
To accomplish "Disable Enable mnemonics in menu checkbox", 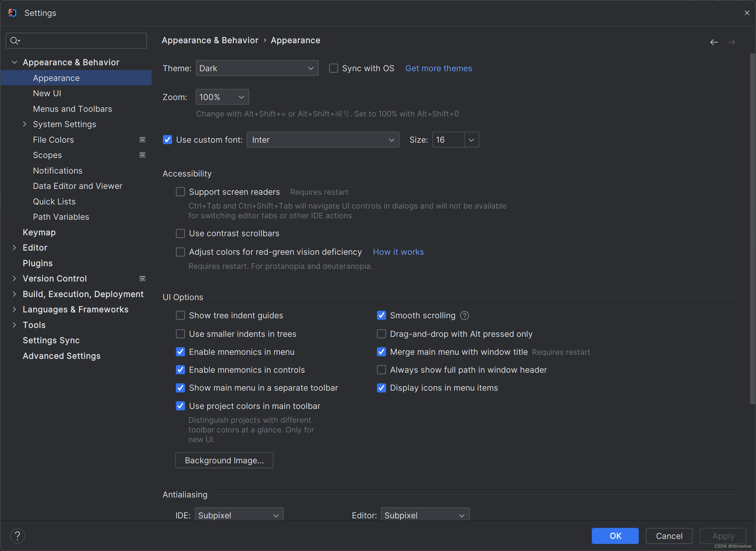I will pyautogui.click(x=180, y=352).
